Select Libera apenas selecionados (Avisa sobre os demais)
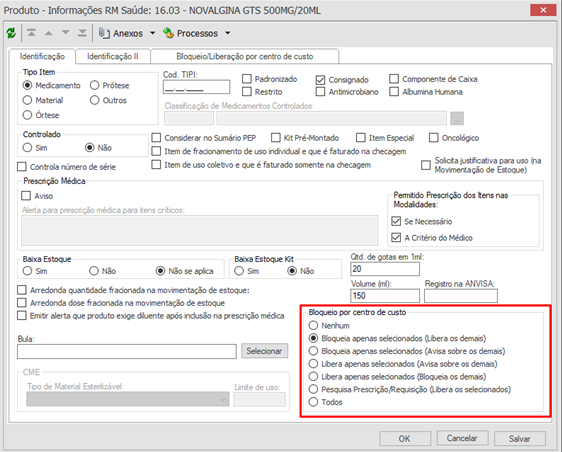562x452 pixels. click(313, 363)
